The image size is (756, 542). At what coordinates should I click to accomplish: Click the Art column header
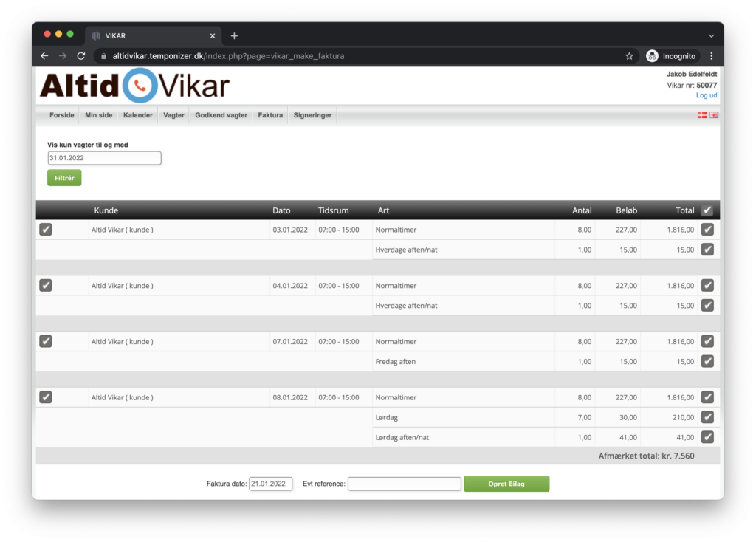tap(383, 210)
